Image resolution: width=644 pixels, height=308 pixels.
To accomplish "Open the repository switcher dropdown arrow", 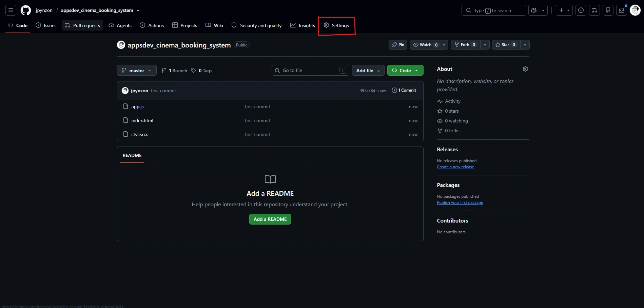I will pyautogui.click(x=138, y=11).
